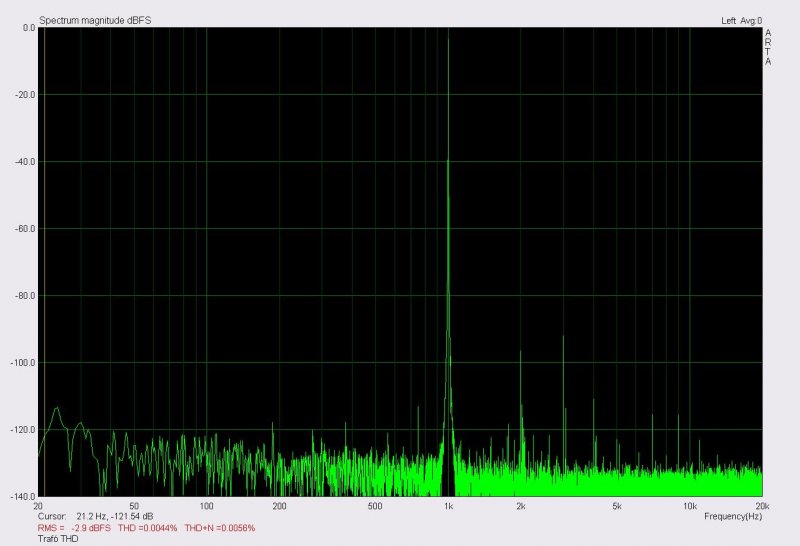The image size is (800, 546).
Task: Click the 'Left Avg:0' channel label
Action: click(x=741, y=20)
